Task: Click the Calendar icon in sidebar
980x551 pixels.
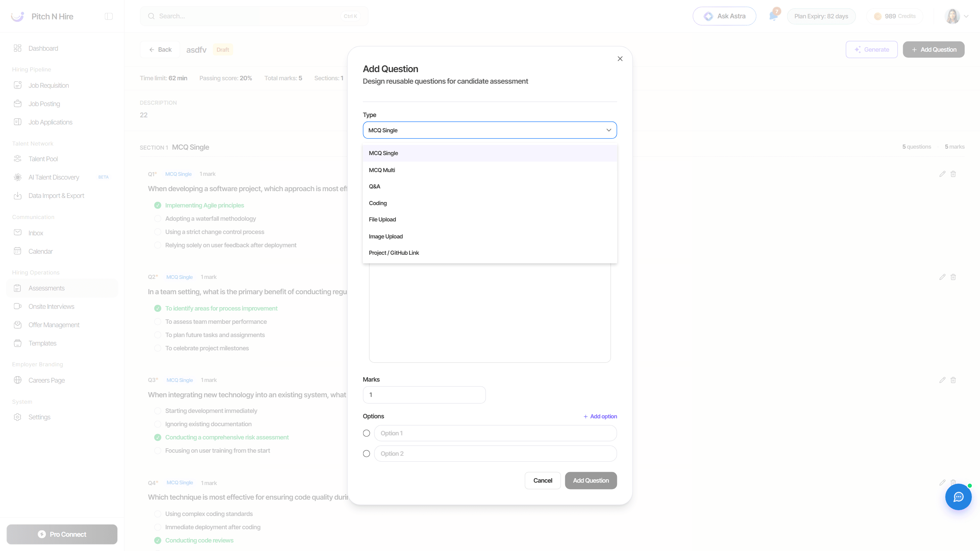Action: (17, 251)
